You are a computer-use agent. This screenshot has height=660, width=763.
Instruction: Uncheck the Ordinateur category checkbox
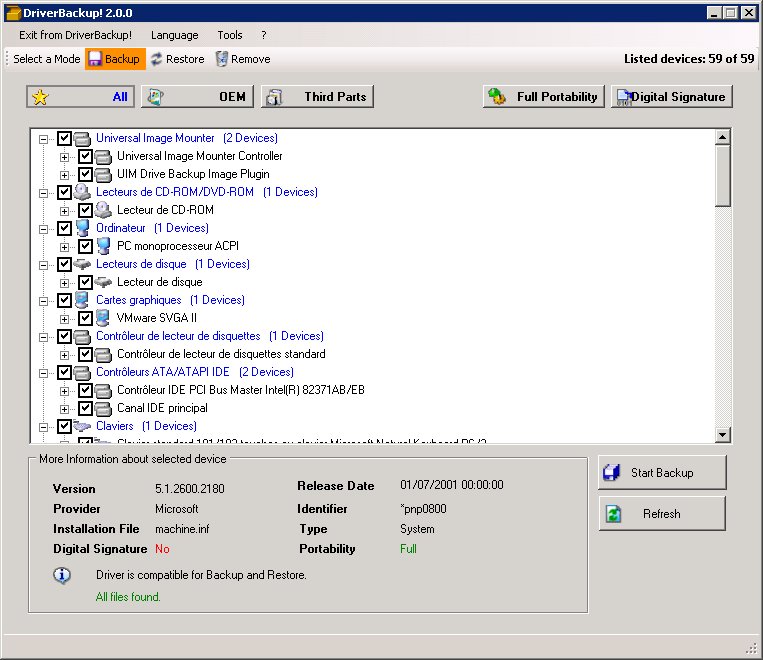[x=64, y=228]
